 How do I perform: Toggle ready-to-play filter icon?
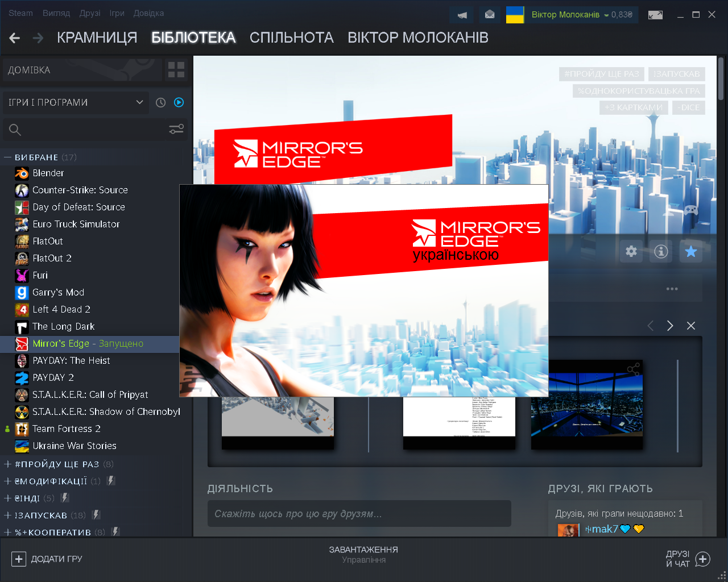179,102
